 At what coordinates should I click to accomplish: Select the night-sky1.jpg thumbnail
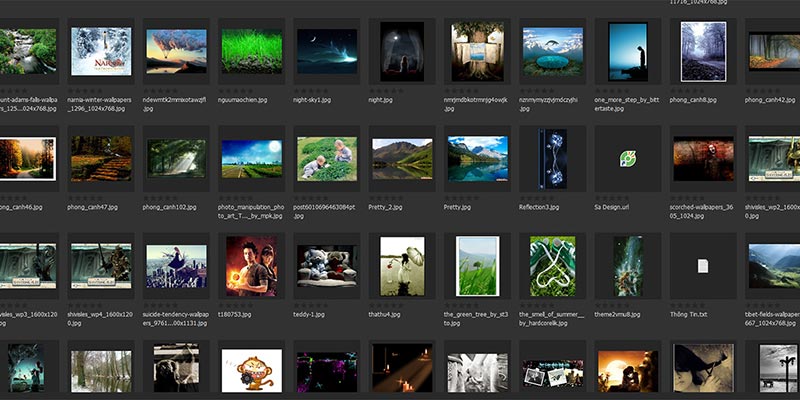327,51
